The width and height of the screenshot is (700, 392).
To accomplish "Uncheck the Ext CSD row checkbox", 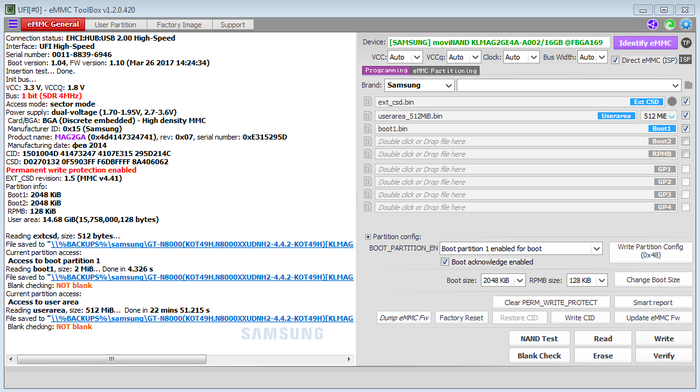I will (x=686, y=102).
